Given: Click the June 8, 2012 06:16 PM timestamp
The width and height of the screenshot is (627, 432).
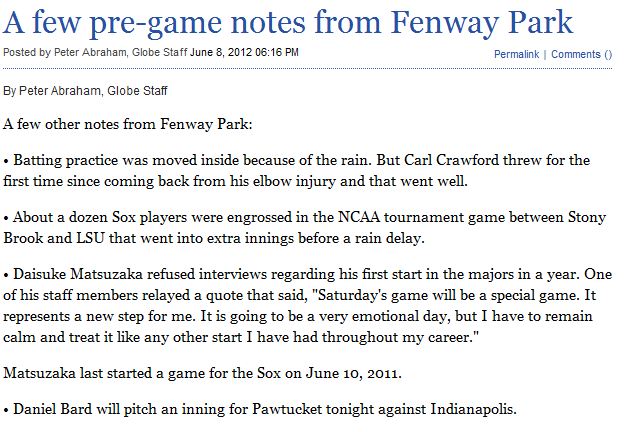Looking at the screenshot, I should coord(244,52).
